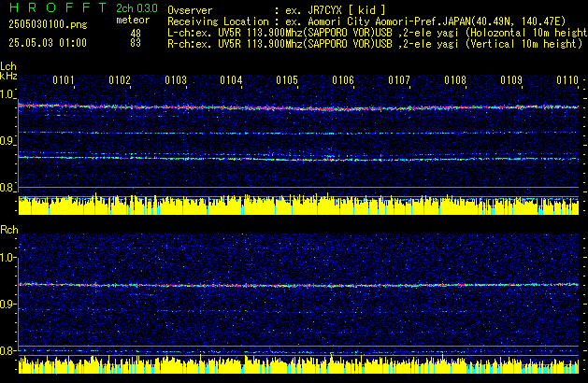The image size is (588, 383).
Task: Click the Receiving Location Aomori line
Action: click(366, 21)
